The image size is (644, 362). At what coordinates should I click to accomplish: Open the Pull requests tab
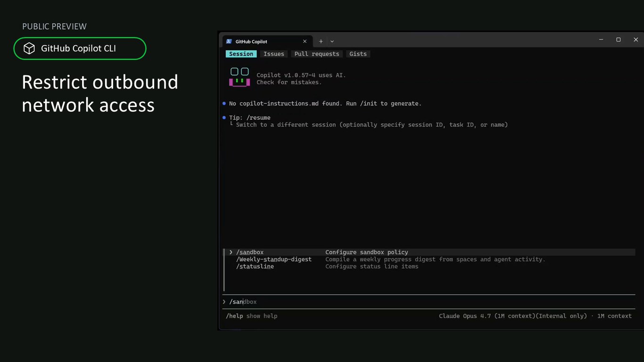click(x=317, y=54)
